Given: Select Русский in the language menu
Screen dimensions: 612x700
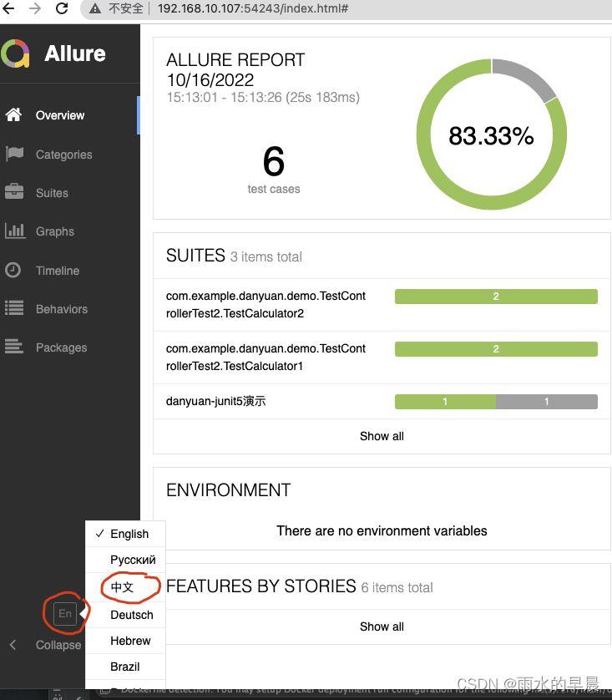Looking at the screenshot, I should pyautogui.click(x=125, y=560).
